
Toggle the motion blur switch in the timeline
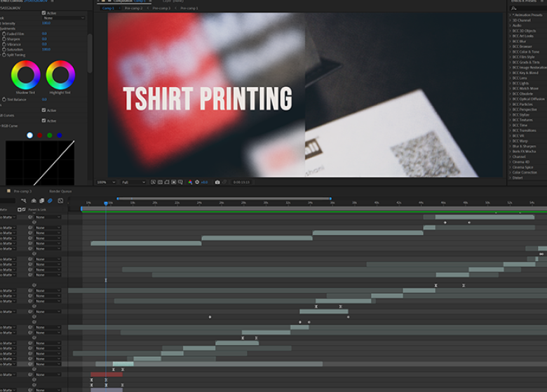[x=50, y=201]
